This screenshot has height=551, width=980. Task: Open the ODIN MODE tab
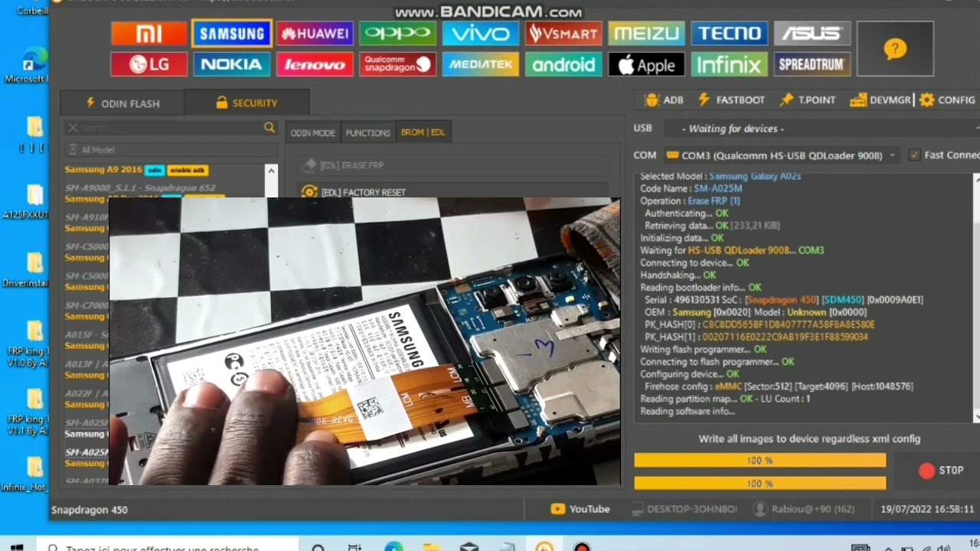coord(312,132)
